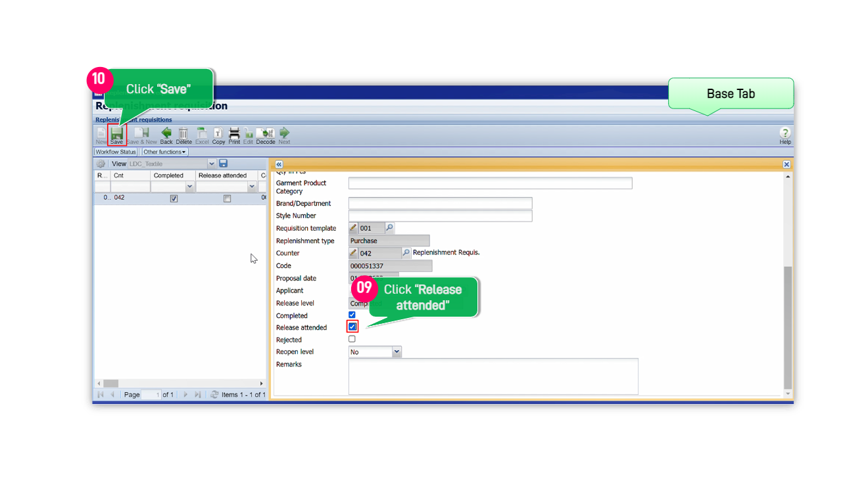868x477 pixels.
Task: Click the detail panel scroll up arrow
Action: (x=788, y=177)
